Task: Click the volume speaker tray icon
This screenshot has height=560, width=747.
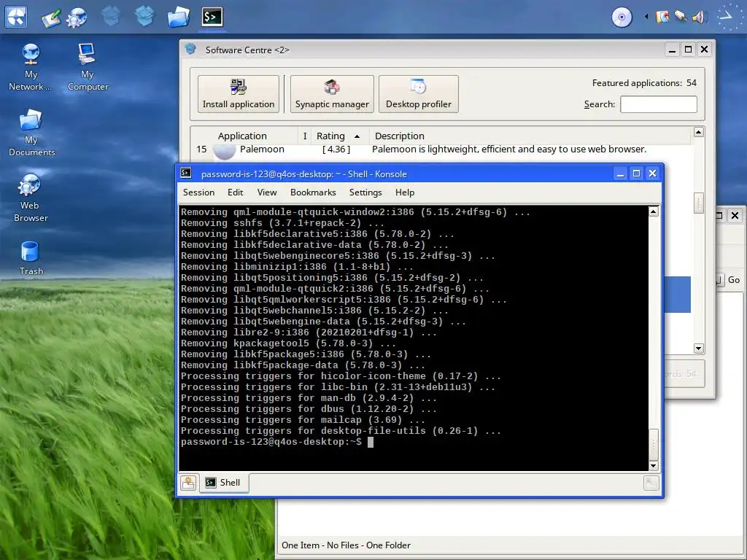Action: click(698, 17)
